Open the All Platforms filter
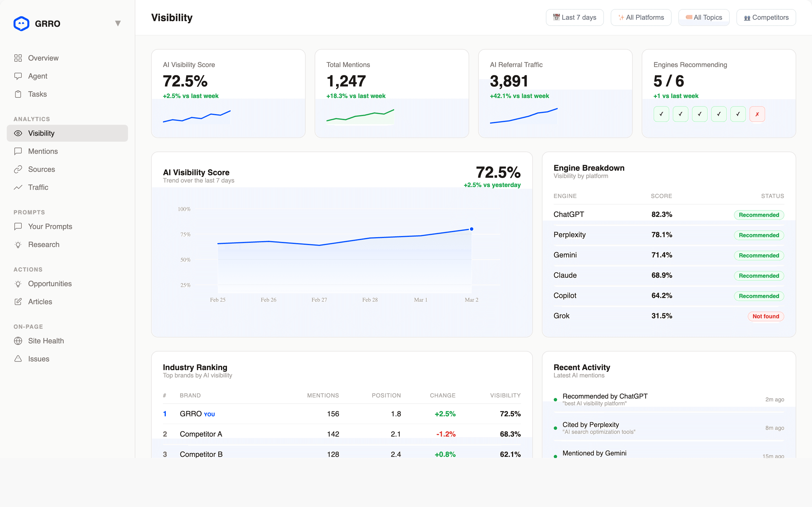The height and width of the screenshot is (507, 812). coord(641,17)
